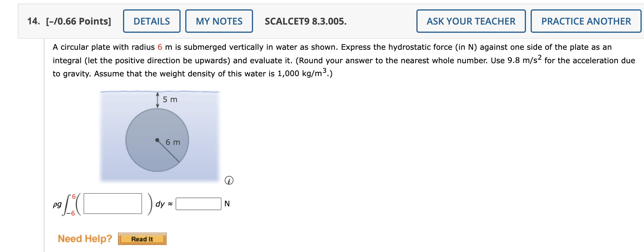
Task: Click the Need Help? label
Action: coord(85,239)
